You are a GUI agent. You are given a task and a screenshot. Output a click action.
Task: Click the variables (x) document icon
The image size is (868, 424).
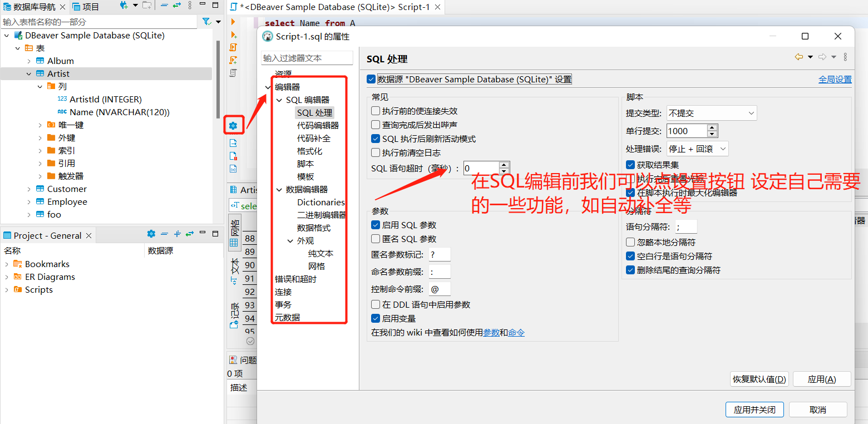coord(233,169)
